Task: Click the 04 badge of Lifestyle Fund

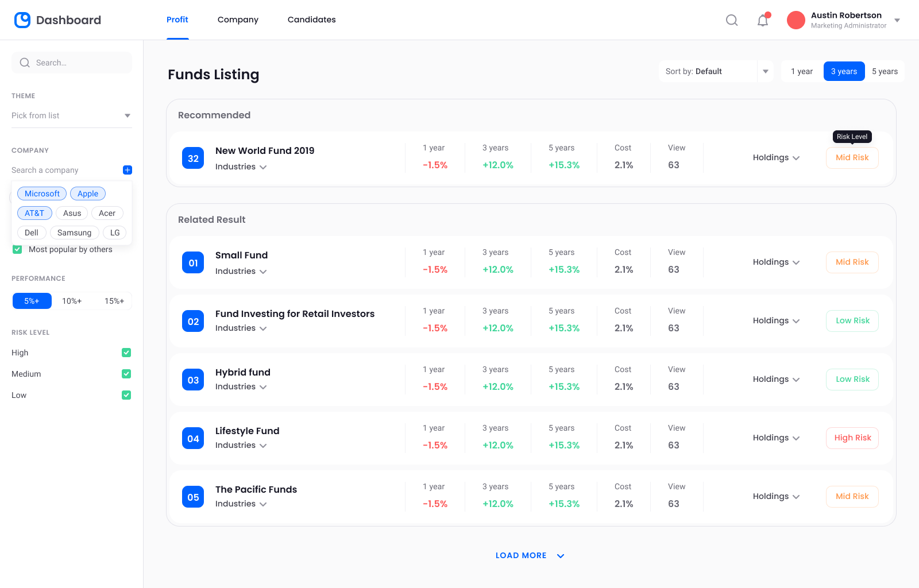Action: click(x=193, y=439)
